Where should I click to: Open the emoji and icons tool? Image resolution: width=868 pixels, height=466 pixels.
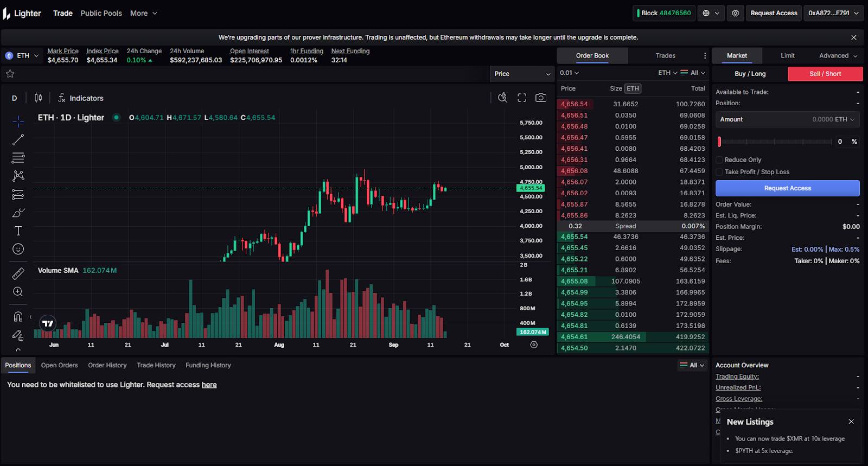[x=18, y=249]
